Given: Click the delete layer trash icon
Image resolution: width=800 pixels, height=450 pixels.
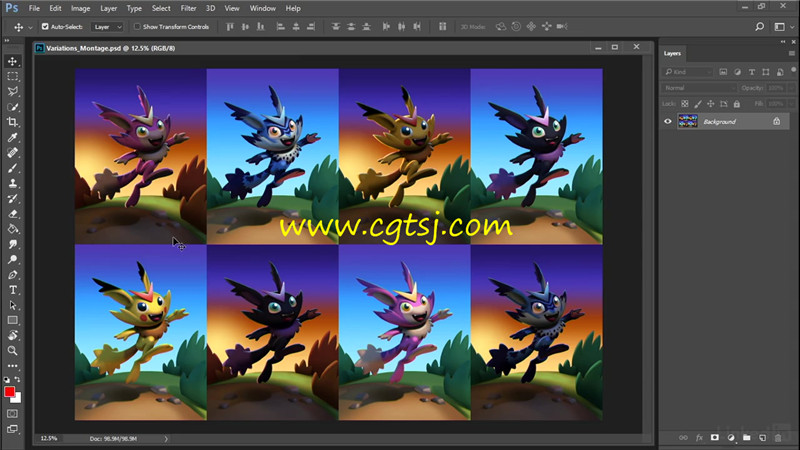Looking at the screenshot, I should (778, 438).
